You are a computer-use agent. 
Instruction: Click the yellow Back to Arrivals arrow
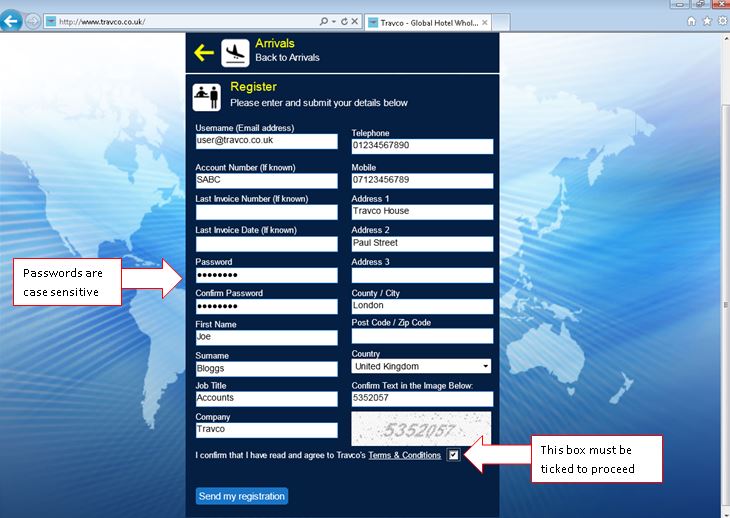coord(204,52)
